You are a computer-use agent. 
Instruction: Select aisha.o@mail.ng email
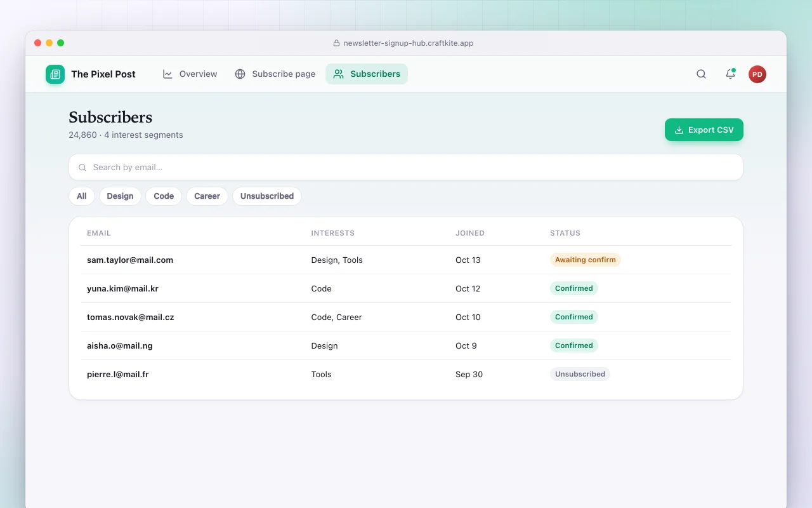[120, 345]
